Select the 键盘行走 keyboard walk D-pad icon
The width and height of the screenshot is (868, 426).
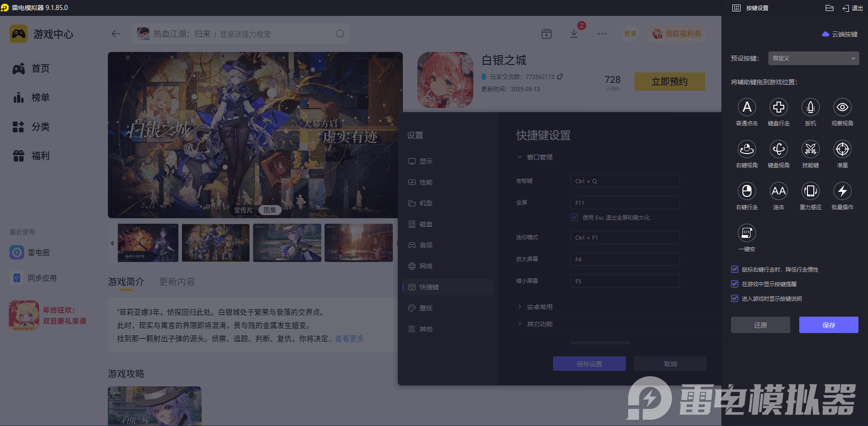pyautogui.click(x=779, y=107)
